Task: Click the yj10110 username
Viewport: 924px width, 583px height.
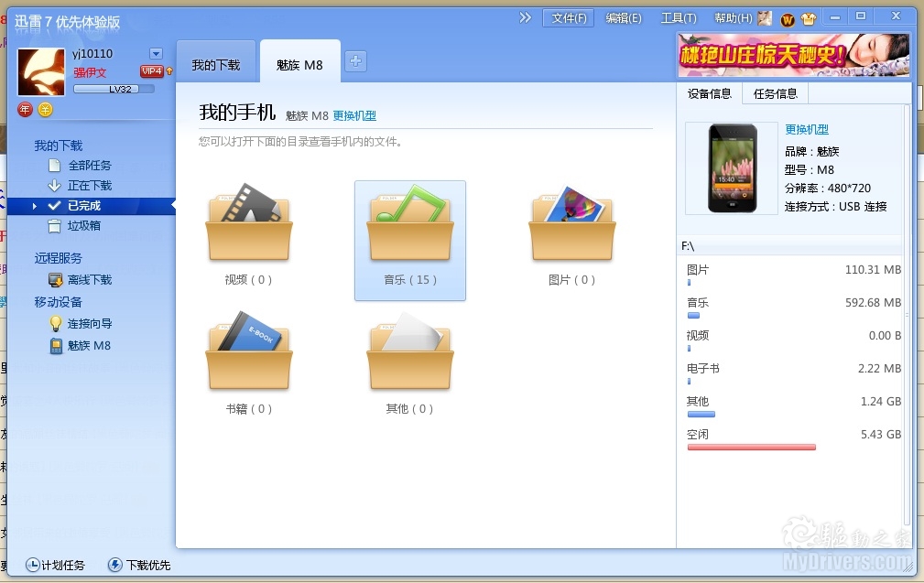Action: point(92,54)
